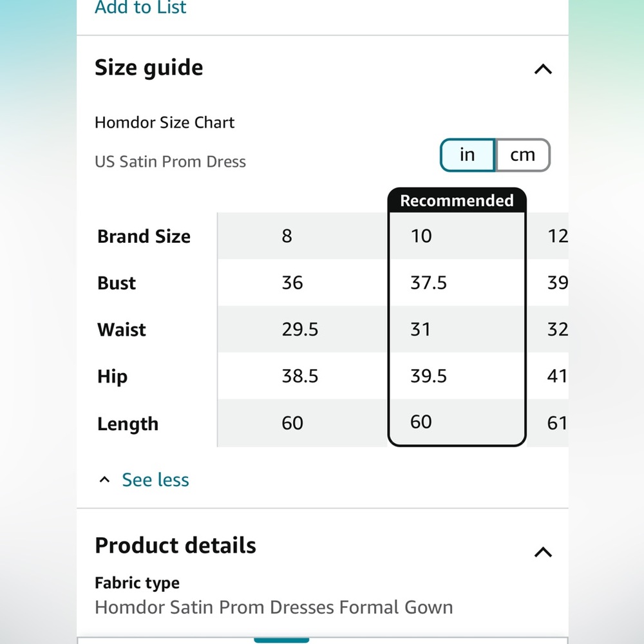
Task: Click the Homdor Size Chart title
Action: pos(164,122)
